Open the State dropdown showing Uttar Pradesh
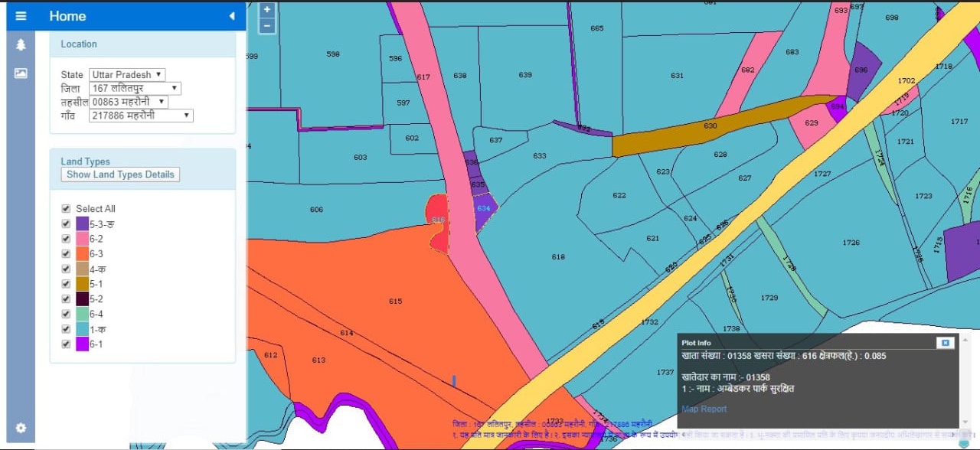The image size is (980, 450). click(x=127, y=74)
